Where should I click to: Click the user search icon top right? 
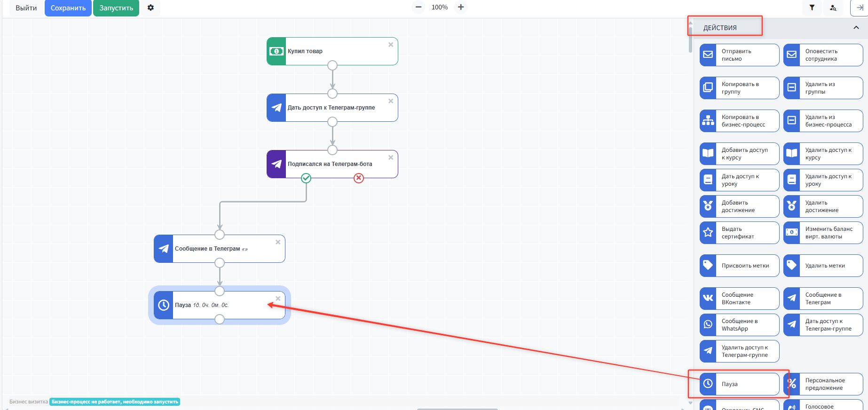point(833,8)
